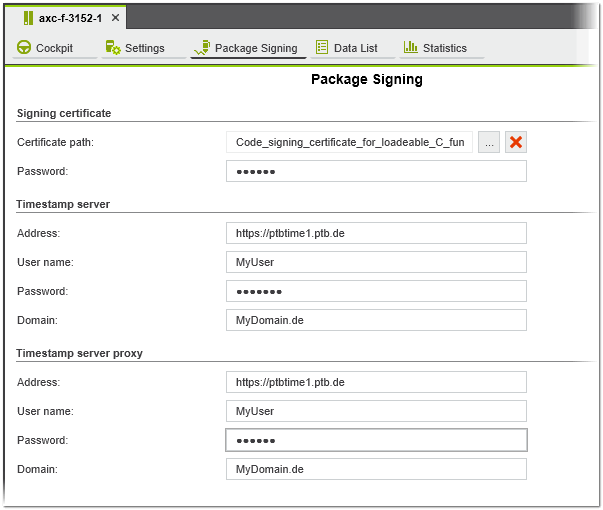Click the Data List icon
603x510 pixels.
[x=321, y=48]
